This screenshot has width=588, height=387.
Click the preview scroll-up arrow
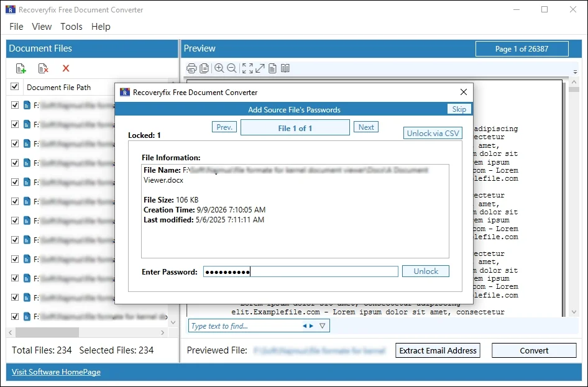574,81
